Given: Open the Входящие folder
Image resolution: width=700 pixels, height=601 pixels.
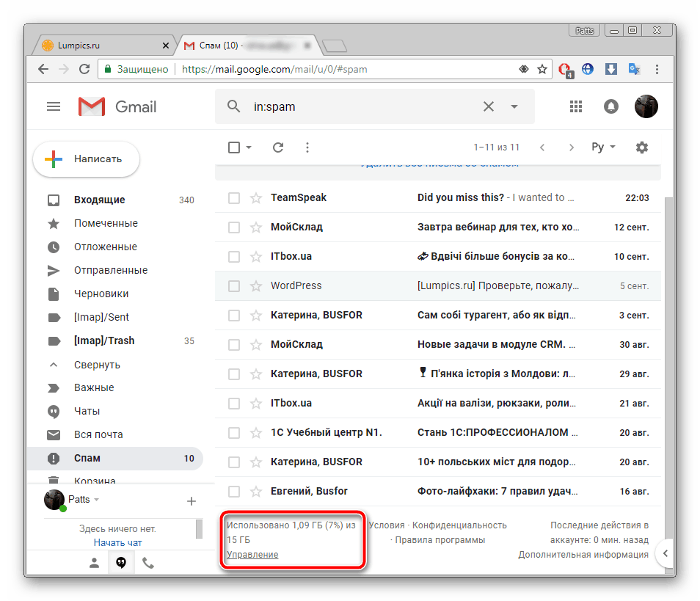Looking at the screenshot, I should pos(99,200).
